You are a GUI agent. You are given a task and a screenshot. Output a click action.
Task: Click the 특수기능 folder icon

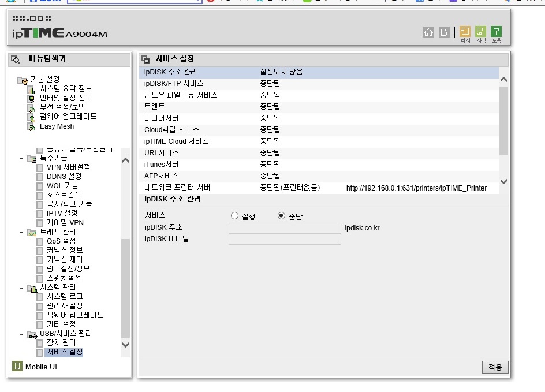click(x=32, y=159)
